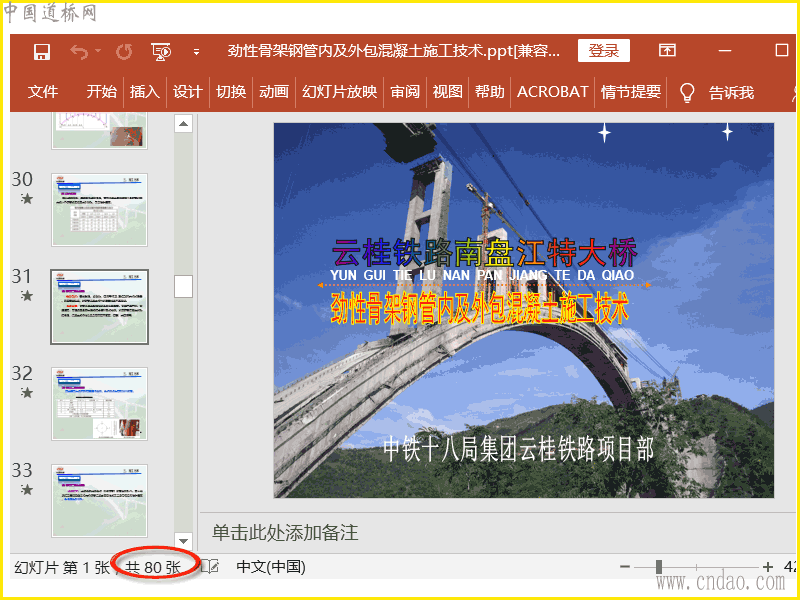Click the zoom in plus button
The width and height of the screenshot is (800, 600).
click(x=768, y=567)
